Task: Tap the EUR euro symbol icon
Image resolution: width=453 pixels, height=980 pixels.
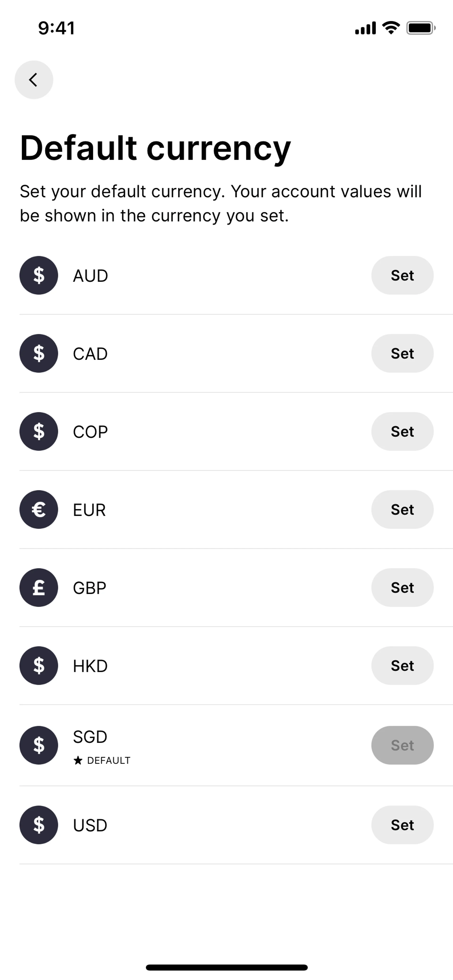Action: pyautogui.click(x=39, y=509)
